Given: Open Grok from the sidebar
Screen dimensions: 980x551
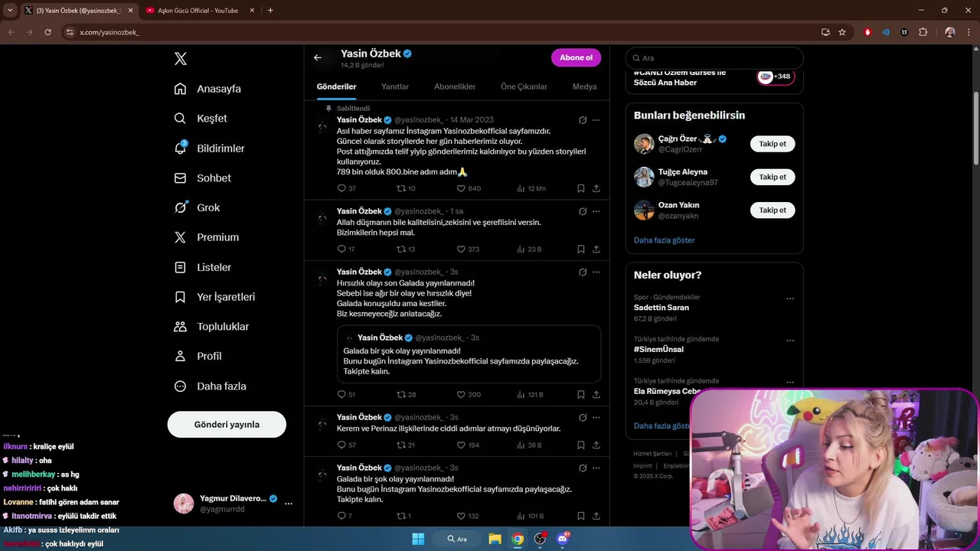Looking at the screenshot, I should click(197, 207).
